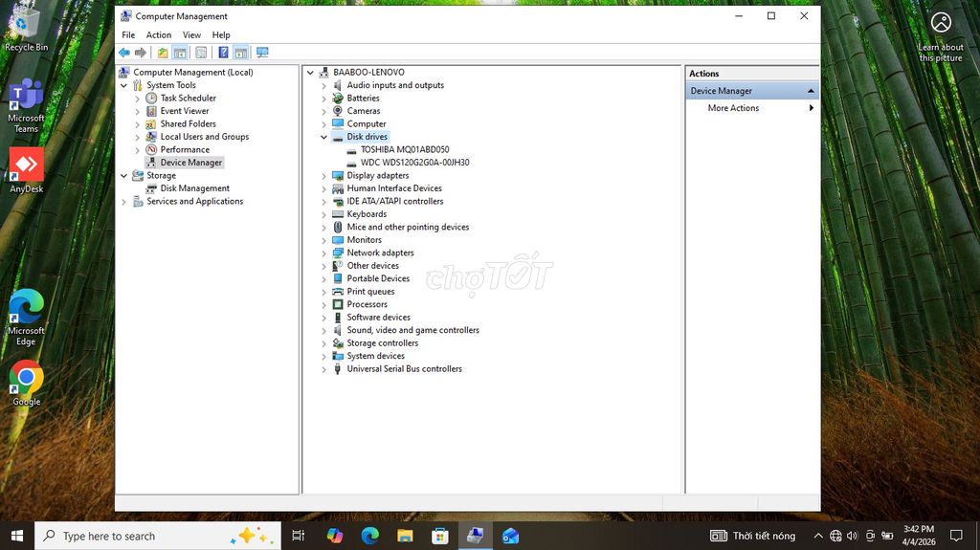Open Google Chrome desktop shortcut
The image size is (980, 550).
(26, 383)
